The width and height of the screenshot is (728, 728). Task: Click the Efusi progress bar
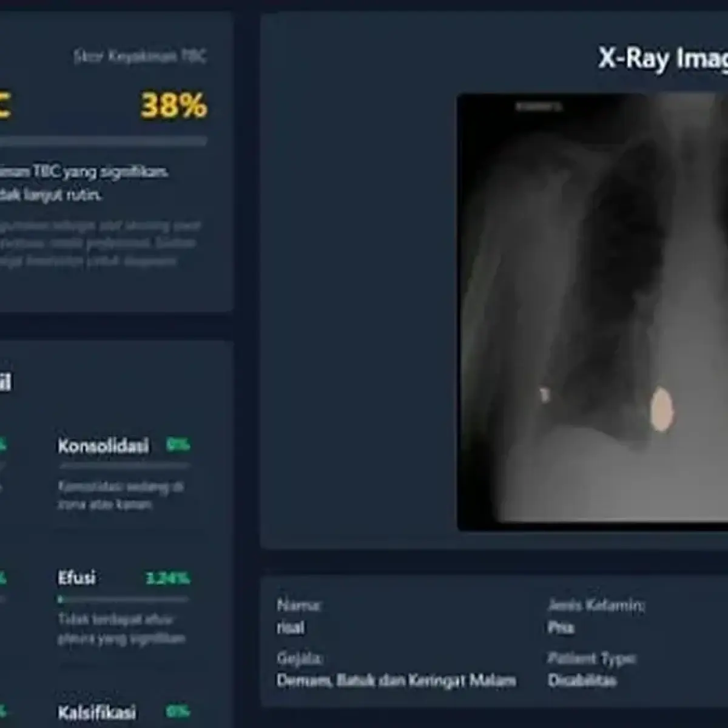tap(124, 599)
